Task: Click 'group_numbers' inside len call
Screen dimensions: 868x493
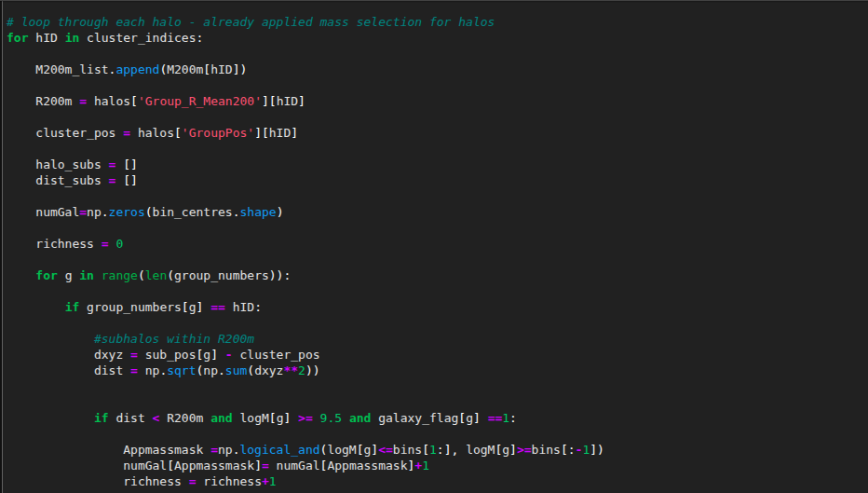Action: [x=222, y=275]
